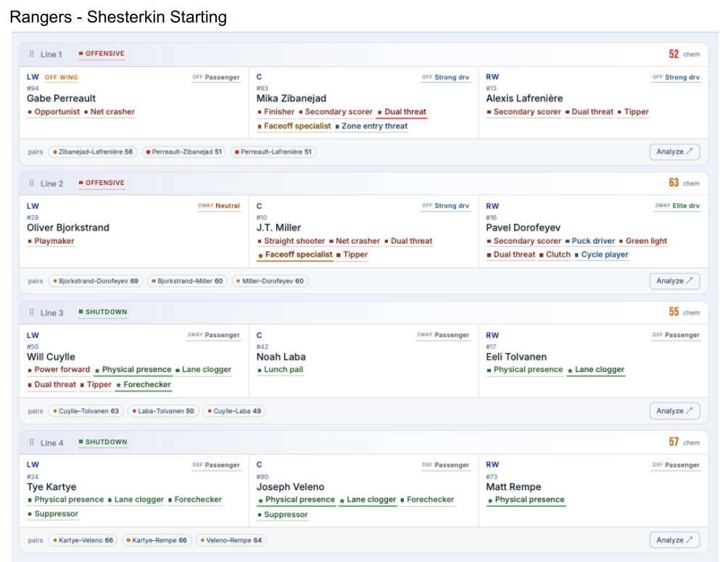Click Will Cuylle's player name
This screenshot has width=728, height=562.
click(x=51, y=357)
